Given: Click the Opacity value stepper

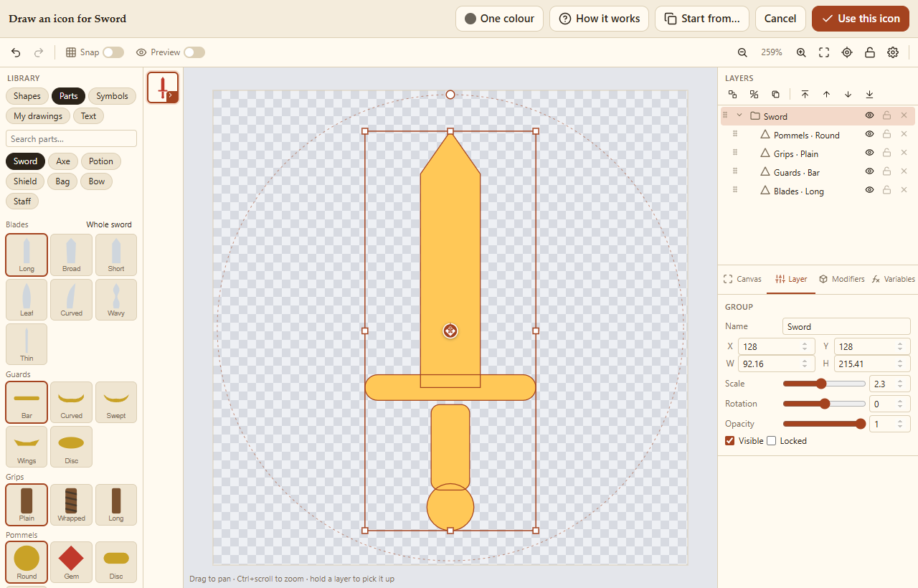Looking at the screenshot, I should click(x=899, y=424).
